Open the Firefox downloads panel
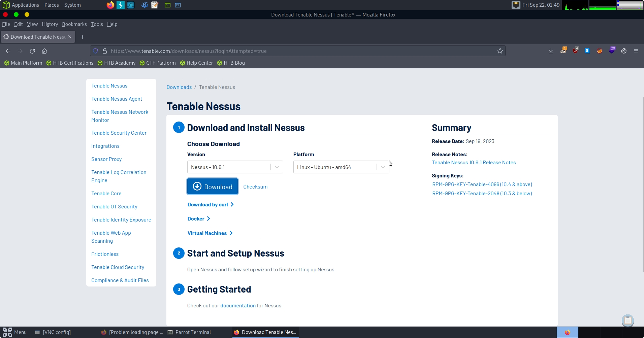 click(551, 51)
